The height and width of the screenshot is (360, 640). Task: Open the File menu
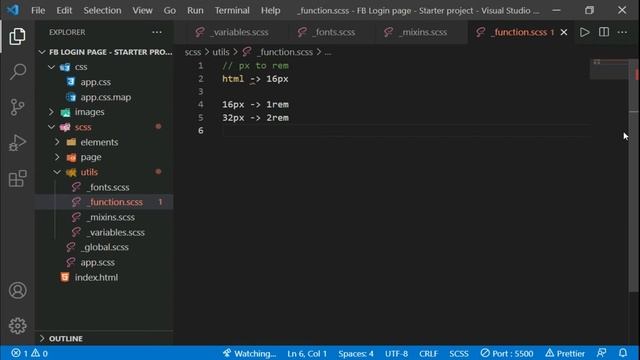pyautogui.click(x=38, y=10)
